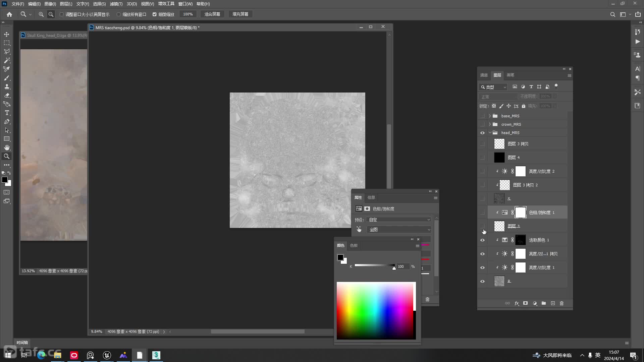The height and width of the screenshot is (362, 644).
Task: Open the layer styles fx menu
Action: point(517,303)
